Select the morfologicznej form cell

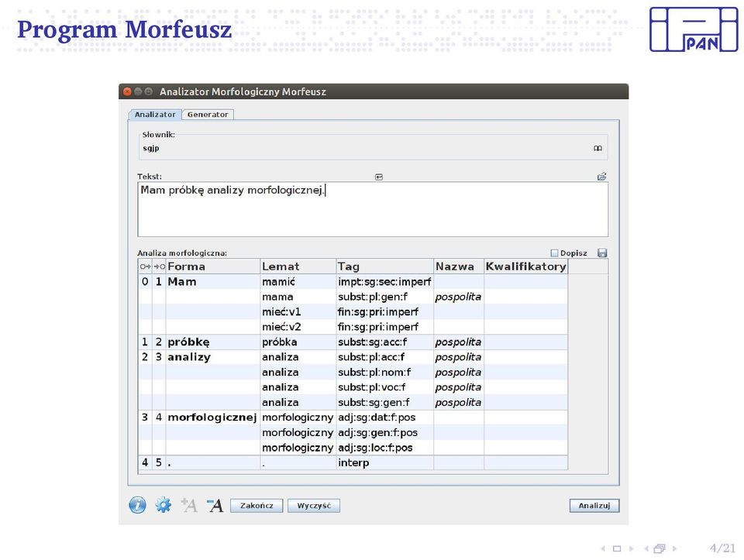(x=212, y=417)
